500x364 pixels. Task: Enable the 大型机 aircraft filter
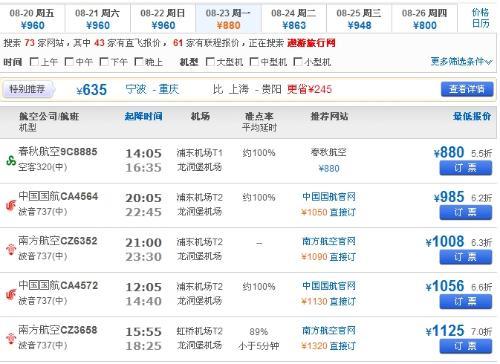tap(210, 61)
